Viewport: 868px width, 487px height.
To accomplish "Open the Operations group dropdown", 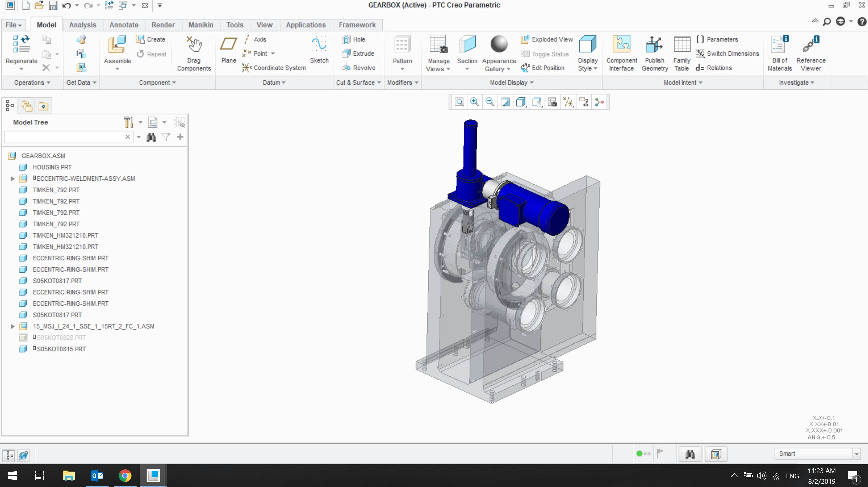I will (x=32, y=82).
